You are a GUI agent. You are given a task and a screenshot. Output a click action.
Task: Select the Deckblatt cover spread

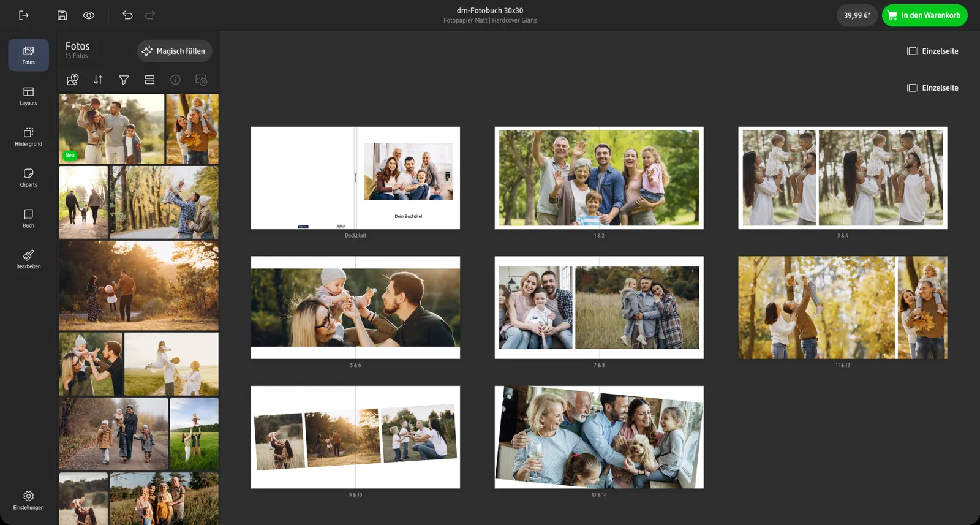[x=355, y=178]
